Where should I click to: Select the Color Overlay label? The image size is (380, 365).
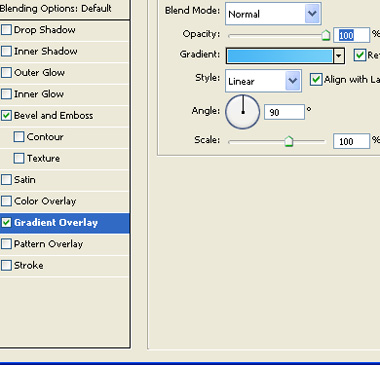(45, 201)
